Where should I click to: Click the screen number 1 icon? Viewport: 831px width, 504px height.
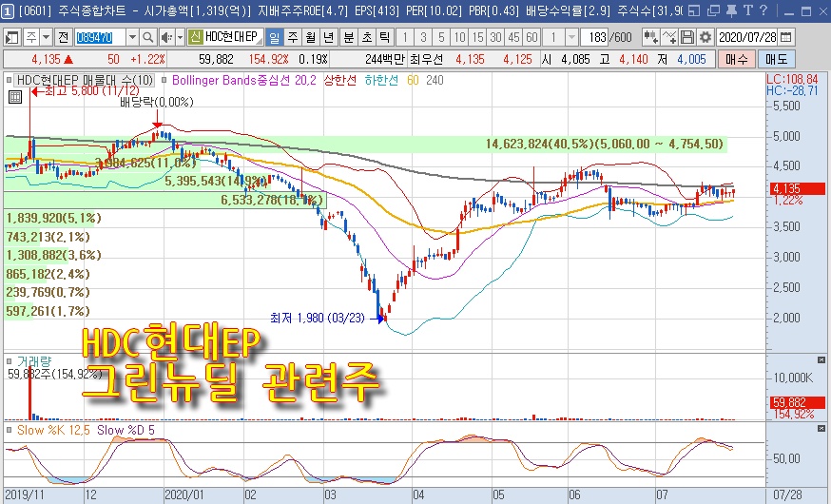click(8, 10)
